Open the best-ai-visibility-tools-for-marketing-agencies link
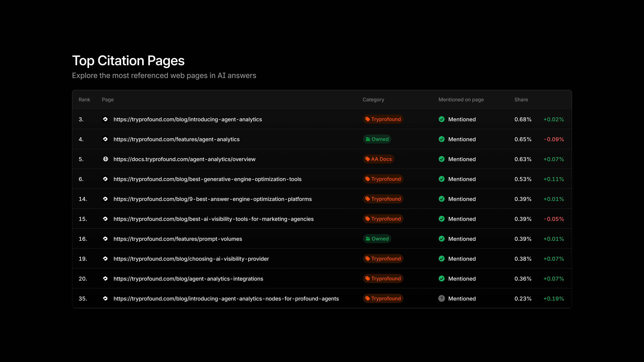The image size is (644, 362). pos(213,219)
